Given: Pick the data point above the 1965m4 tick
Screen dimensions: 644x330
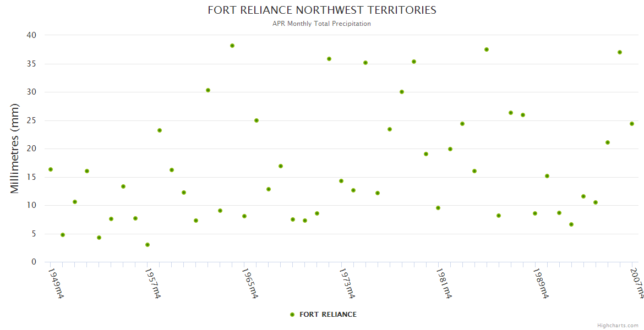Looking at the screenshot, I should point(244,216).
